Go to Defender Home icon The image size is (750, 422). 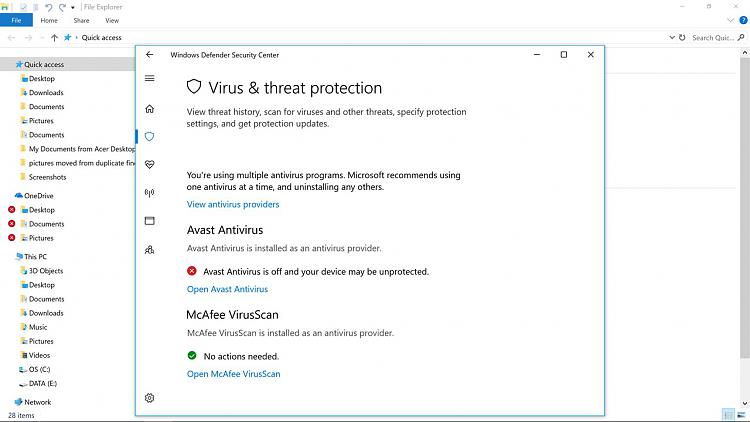pyautogui.click(x=150, y=108)
